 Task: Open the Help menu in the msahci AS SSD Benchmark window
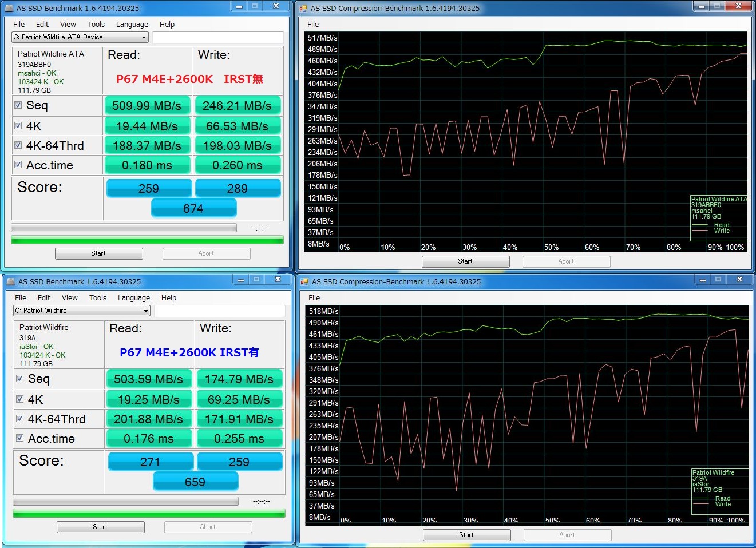[167, 25]
